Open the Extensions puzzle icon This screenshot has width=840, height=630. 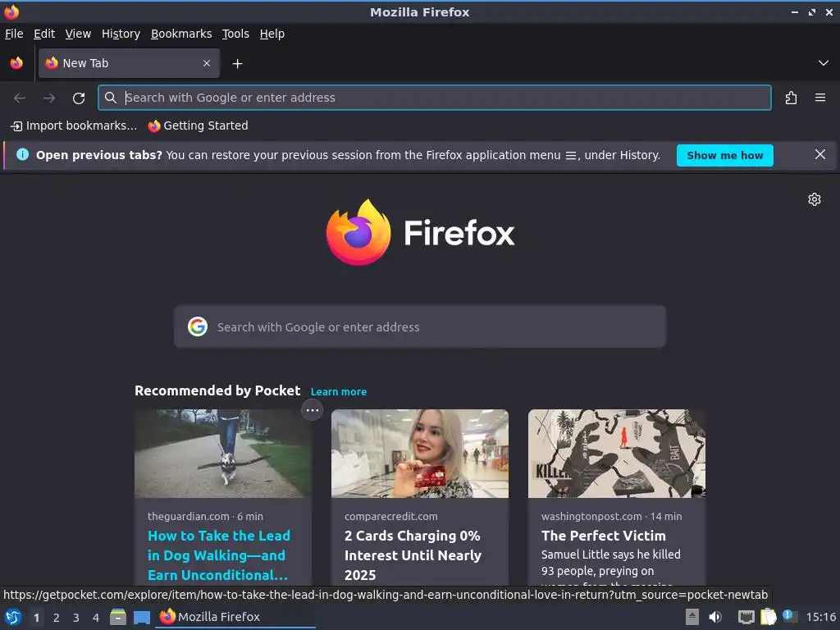click(792, 98)
